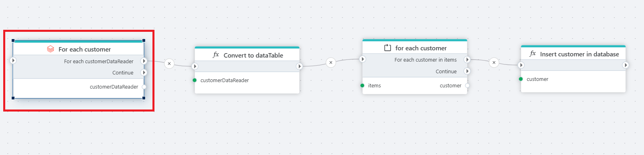This screenshot has height=155, width=644.
Task: Click 'Continue' label on first For each customer node
Action: [123, 72]
